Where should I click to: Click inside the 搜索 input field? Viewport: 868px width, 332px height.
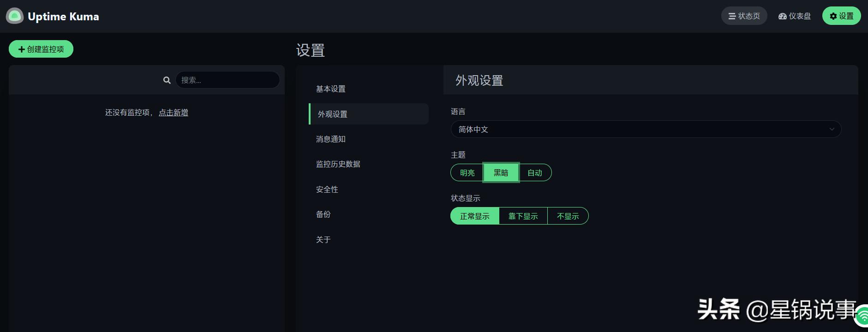(227, 80)
